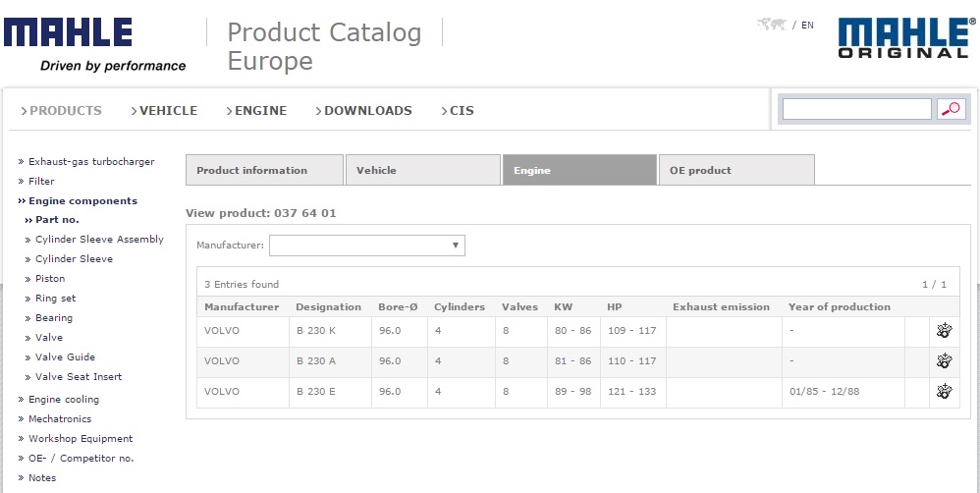Click the search text field

pyautogui.click(x=856, y=109)
